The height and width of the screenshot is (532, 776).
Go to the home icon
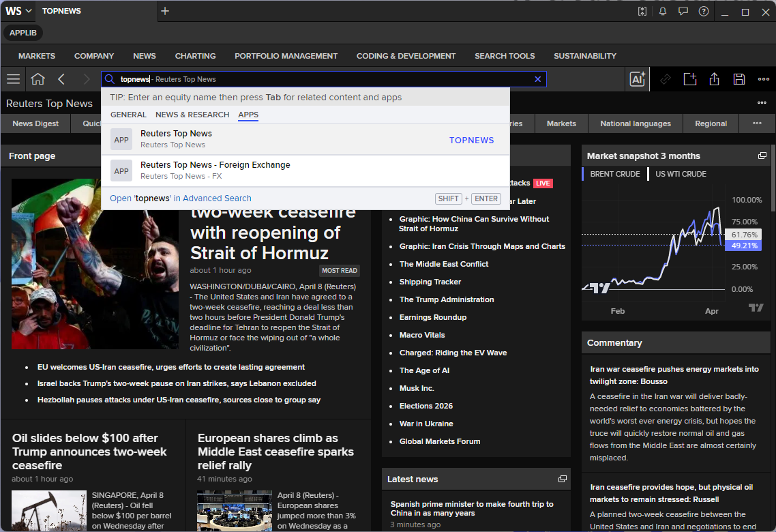coord(38,79)
